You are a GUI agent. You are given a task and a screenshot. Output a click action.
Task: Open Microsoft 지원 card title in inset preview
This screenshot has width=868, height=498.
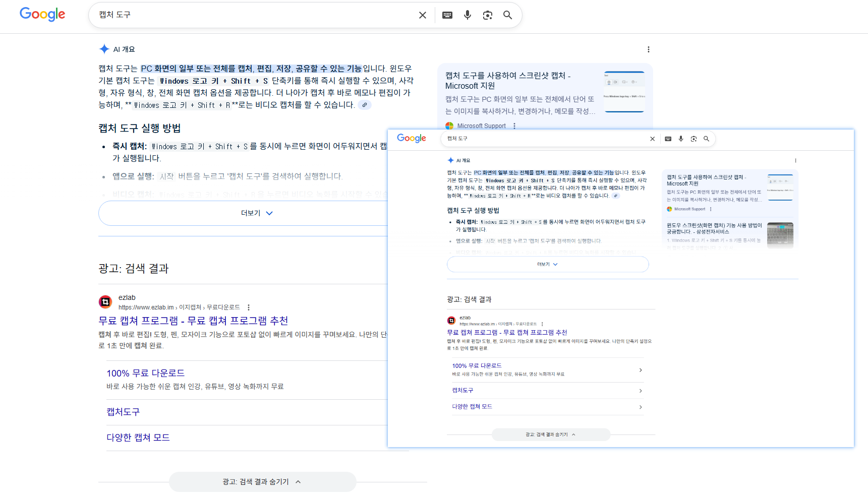pyautogui.click(x=707, y=180)
